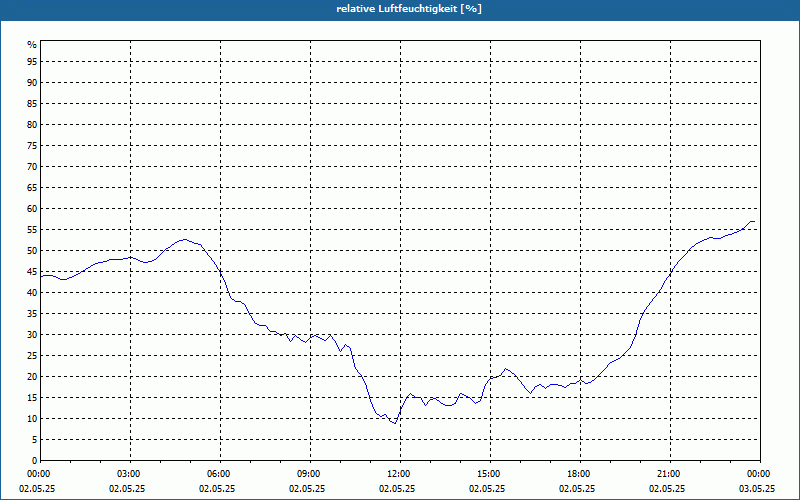
Task: Click the 15 y-axis label
Action: coord(32,397)
